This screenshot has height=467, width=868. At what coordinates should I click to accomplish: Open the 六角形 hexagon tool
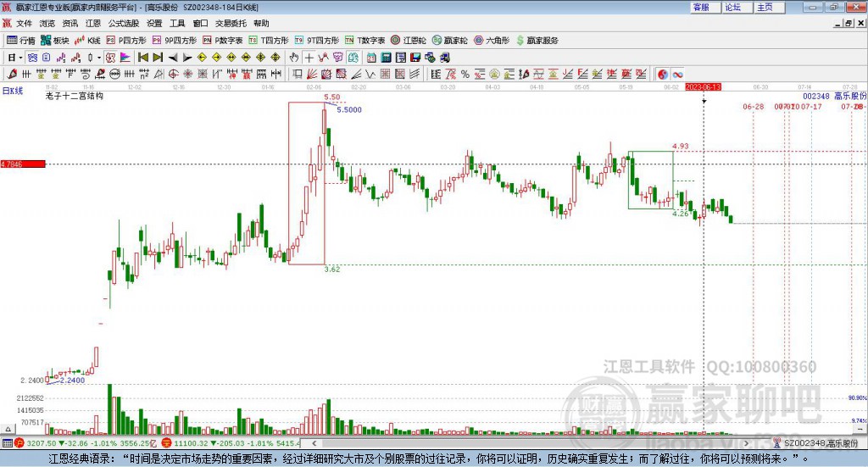[492, 41]
